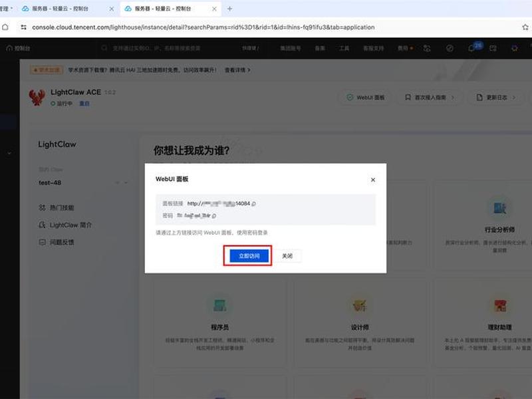
Task: Open the message box icon beside the bell
Action: click(x=493, y=48)
